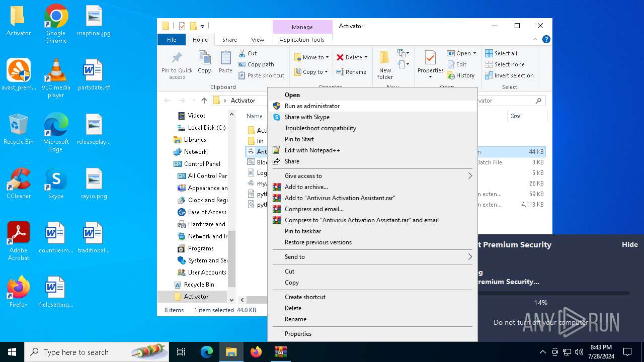
Task: Choose Pin to Start
Action: click(x=372, y=139)
